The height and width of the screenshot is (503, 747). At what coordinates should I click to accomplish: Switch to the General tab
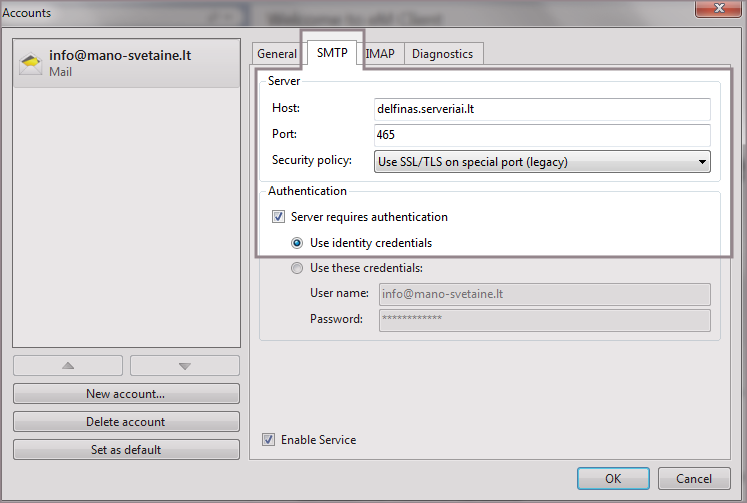[x=277, y=54]
